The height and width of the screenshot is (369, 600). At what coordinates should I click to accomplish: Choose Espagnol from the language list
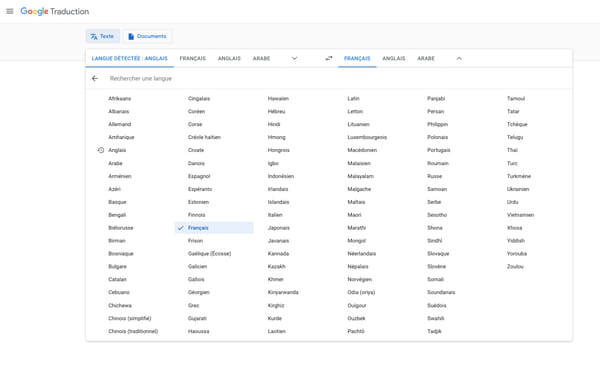[199, 176]
